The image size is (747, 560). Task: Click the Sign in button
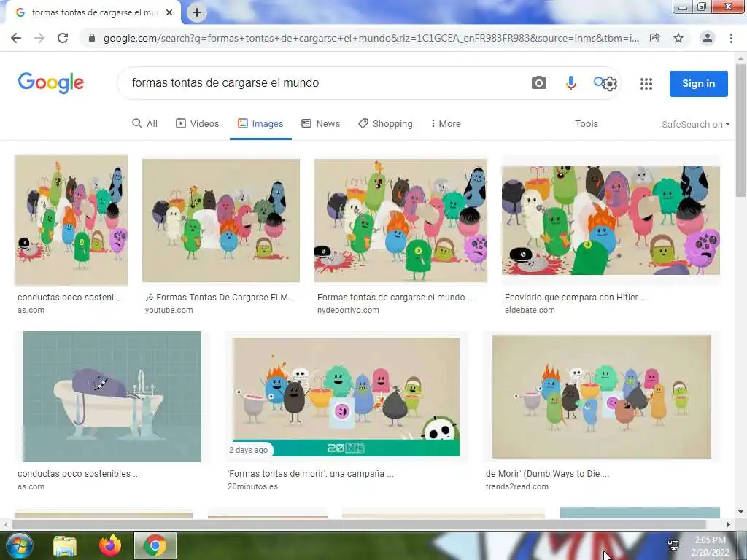point(698,83)
